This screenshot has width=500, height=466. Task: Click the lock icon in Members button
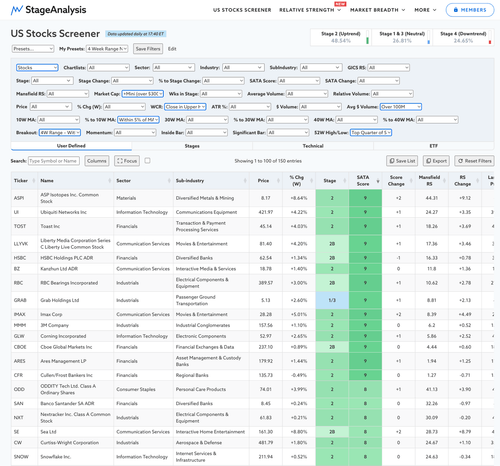point(456,10)
